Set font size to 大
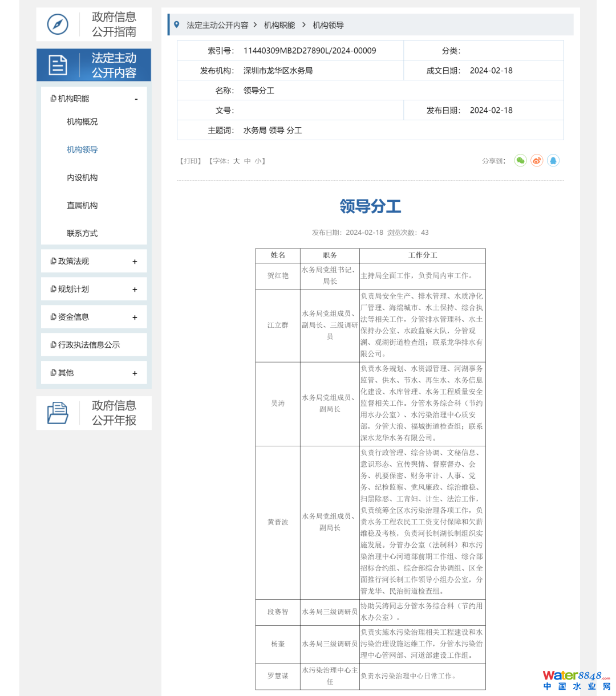616x696 pixels. pyautogui.click(x=236, y=161)
